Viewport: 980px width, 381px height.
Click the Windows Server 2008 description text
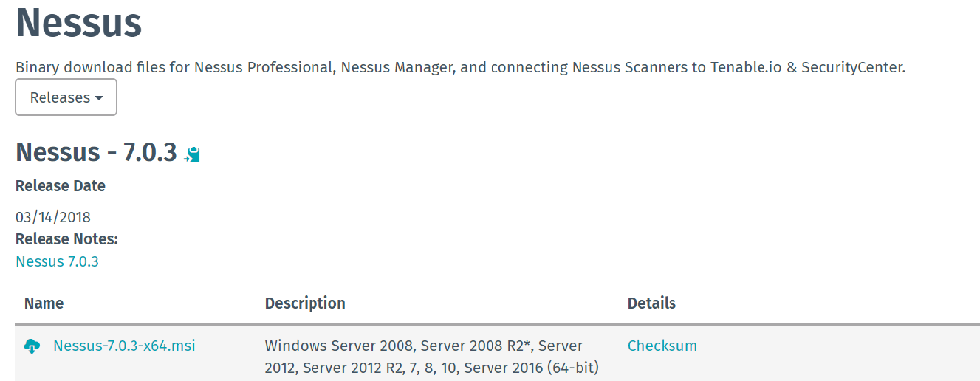click(432, 357)
